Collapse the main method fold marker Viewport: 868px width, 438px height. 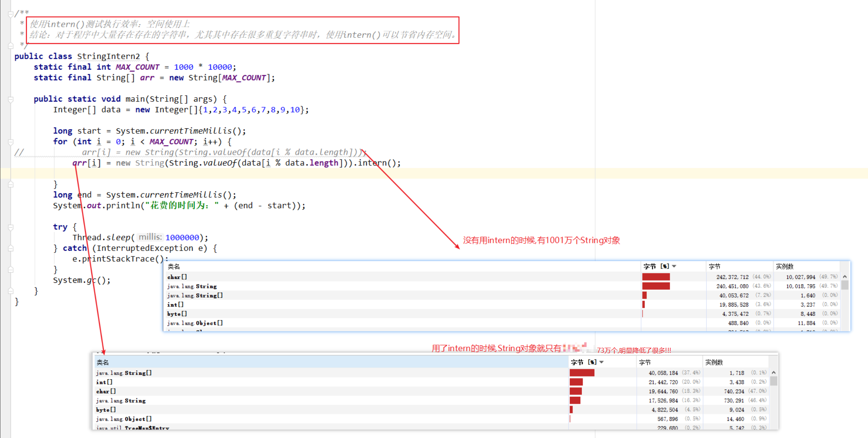point(10,100)
